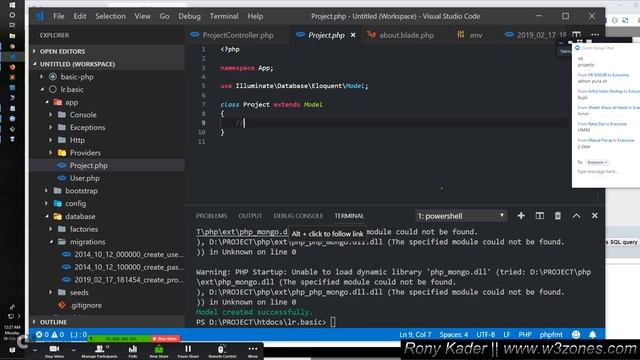This screenshot has height=360, width=640.
Task: Collapse the lr.basic folder
Action: coord(72,89)
